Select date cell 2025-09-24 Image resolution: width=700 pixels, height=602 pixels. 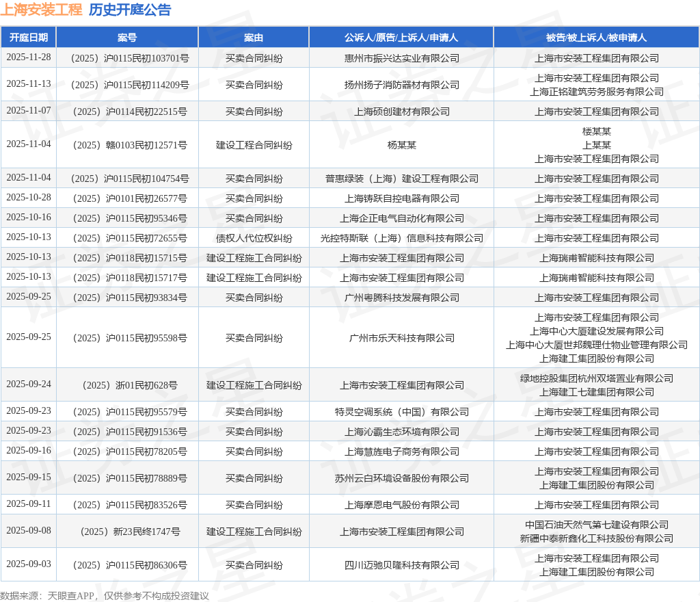(x=29, y=384)
